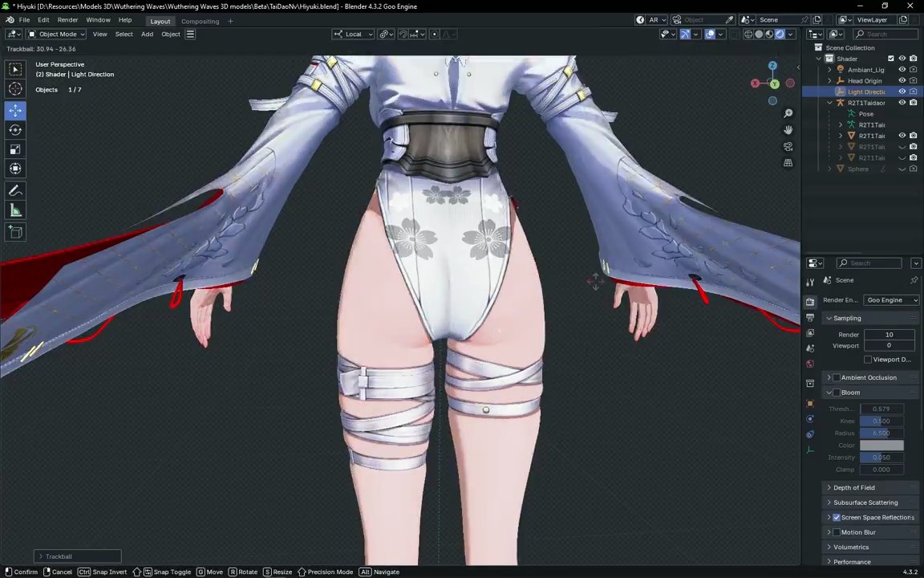Screen dimensions: 924x578
Task: Switch orthographic/perspective grid icon
Action: [x=788, y=163]
